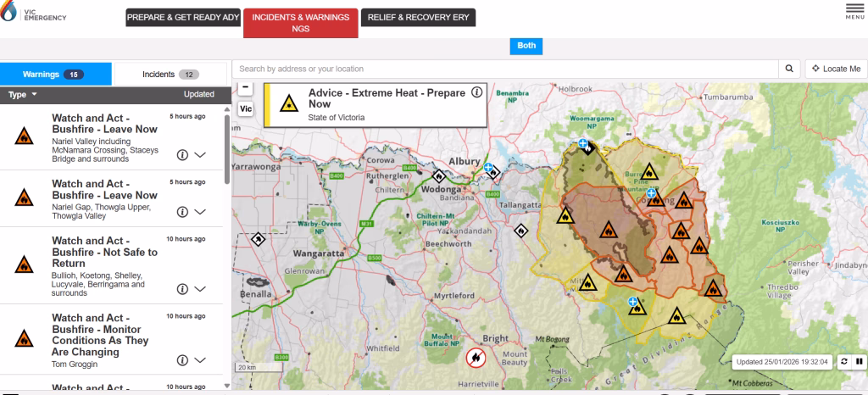
Task: Click the magnifier search icon
Action: [x=789, y=69]
